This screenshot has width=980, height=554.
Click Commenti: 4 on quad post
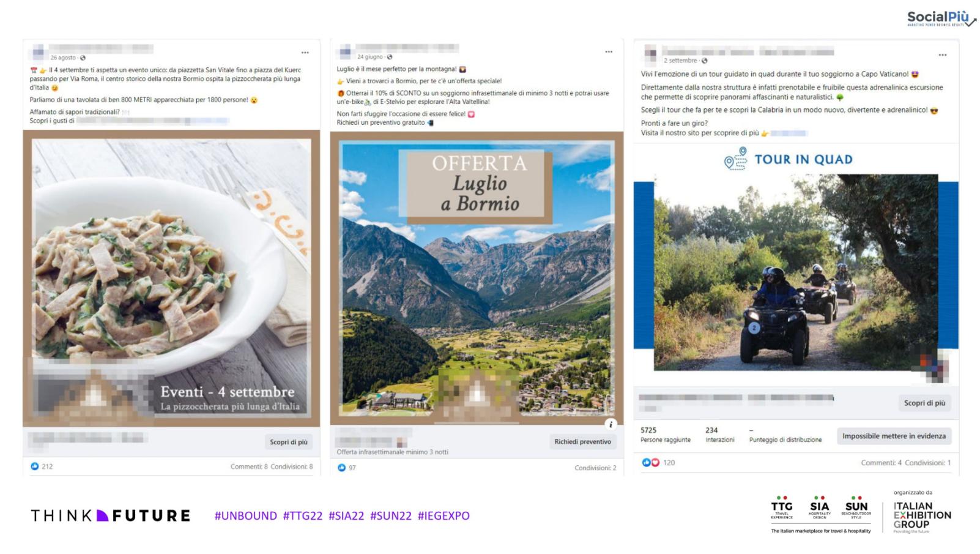click(x=881, y=463)
